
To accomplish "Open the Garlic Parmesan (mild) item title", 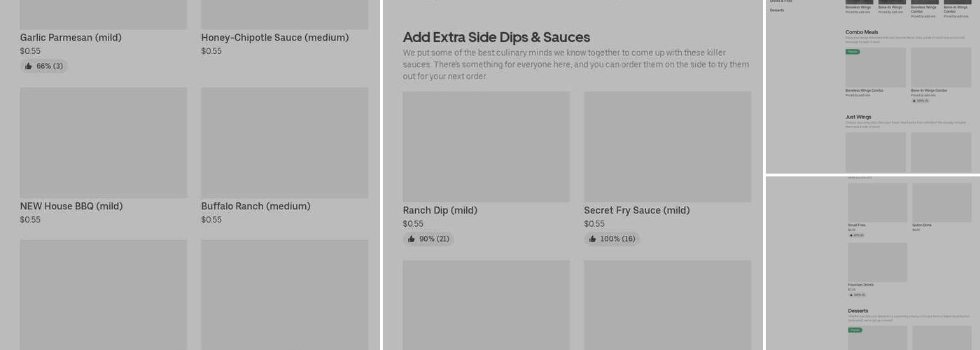I will pyautogui.click(x=71, y=38).
